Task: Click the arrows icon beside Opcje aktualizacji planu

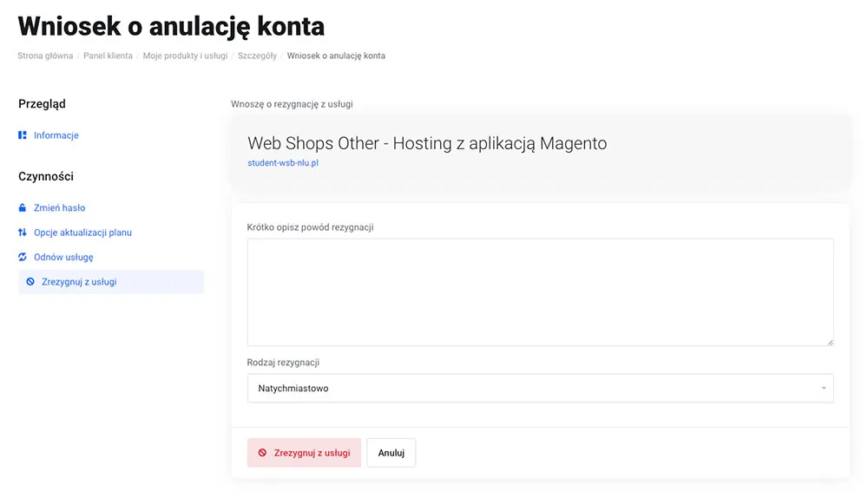Action: point(23,233)
